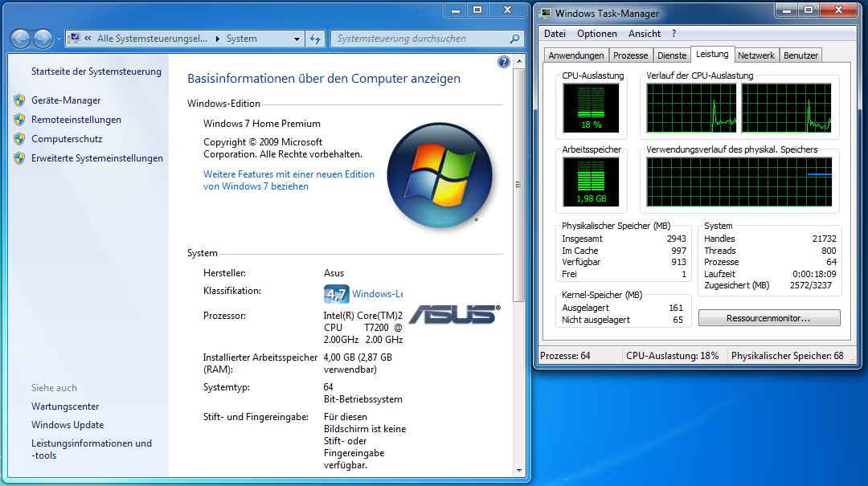
Task: Minimize the System window
Action: coord(456,10)
